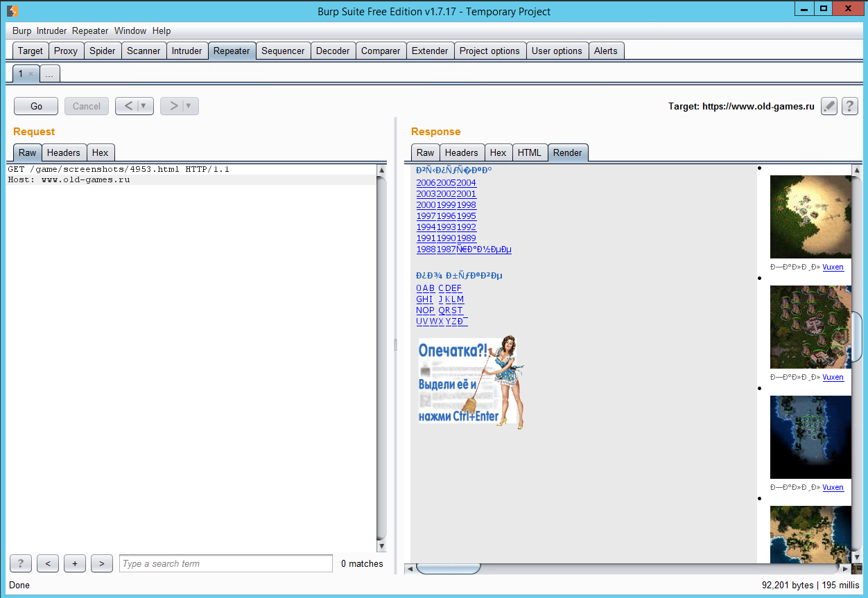The width and height of the screenshot is (868, 598).
Task: Open the first game screenshot thumbnail
Action: [810, 216]
